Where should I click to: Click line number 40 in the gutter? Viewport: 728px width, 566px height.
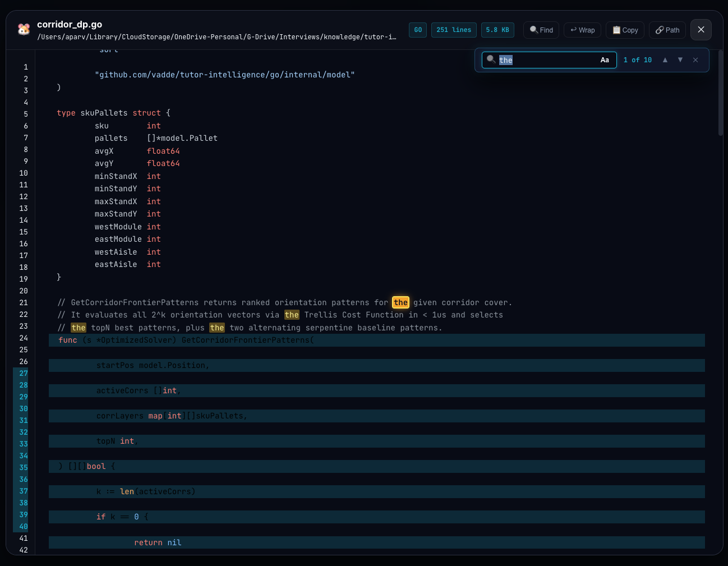[x=24, y=527]
